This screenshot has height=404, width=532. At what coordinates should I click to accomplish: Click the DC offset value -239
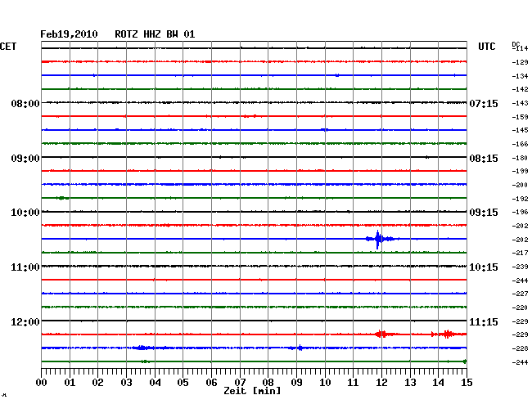[x=520, y=267]
